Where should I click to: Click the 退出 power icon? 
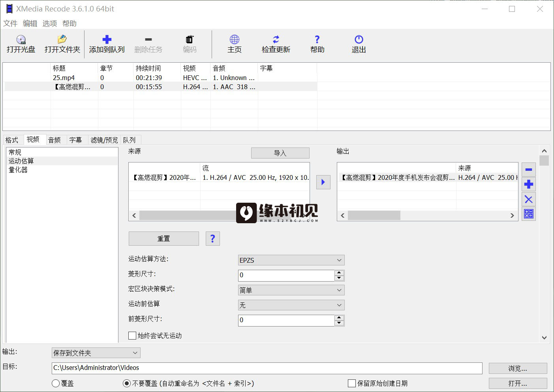359,39
